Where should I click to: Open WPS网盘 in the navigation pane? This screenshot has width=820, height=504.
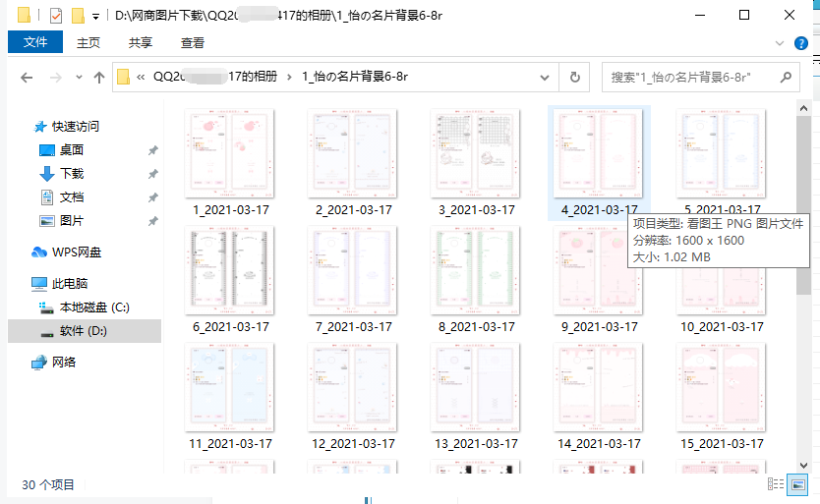pyautogui.click(x=77, y=252)
